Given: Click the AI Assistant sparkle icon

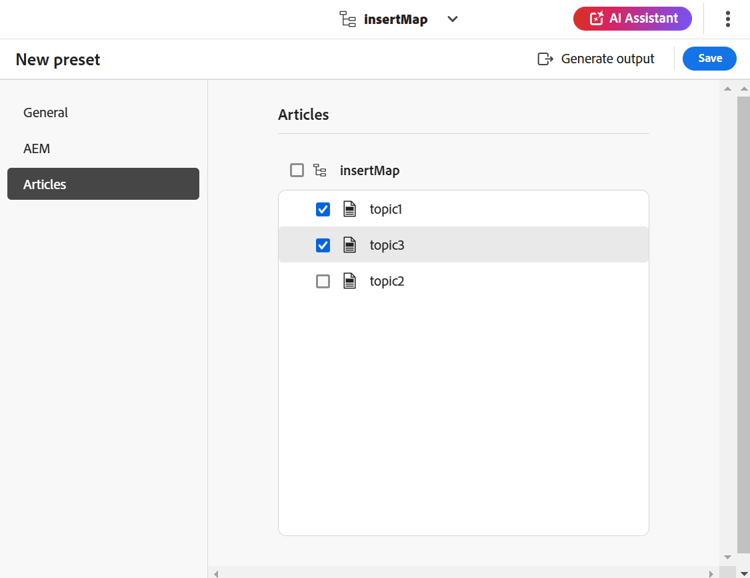Looking at the screenshot, I should pyautogui.click(x=597, y=18).
